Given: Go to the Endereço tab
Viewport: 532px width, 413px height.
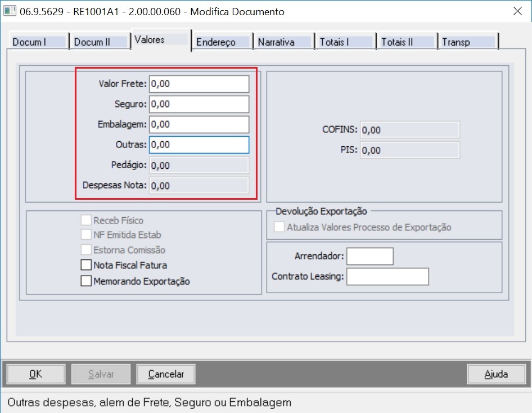Looking at the screenshot, I should pos(222,42).
